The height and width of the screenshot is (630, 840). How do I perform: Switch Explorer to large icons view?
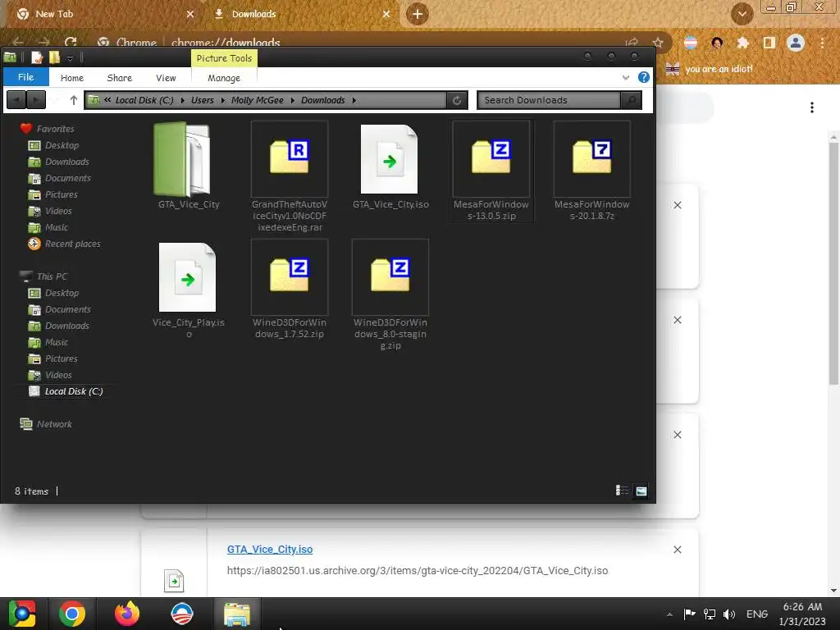[641, 491]
